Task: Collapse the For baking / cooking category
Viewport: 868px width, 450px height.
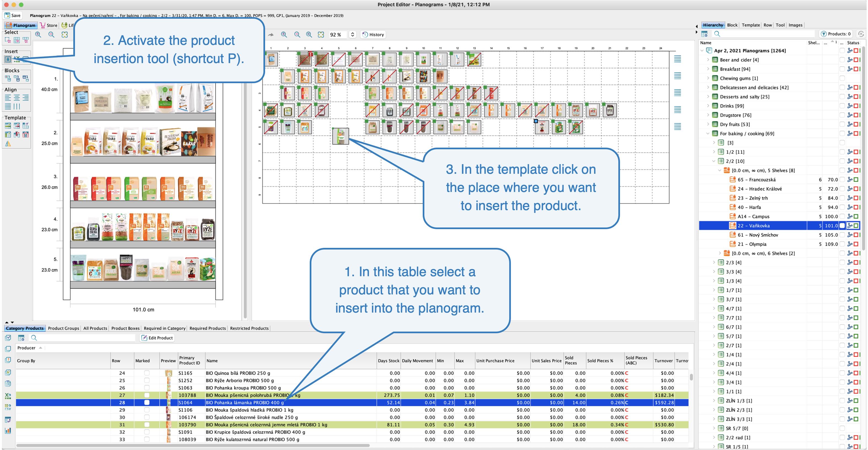Action: click(x=708, y=133)
